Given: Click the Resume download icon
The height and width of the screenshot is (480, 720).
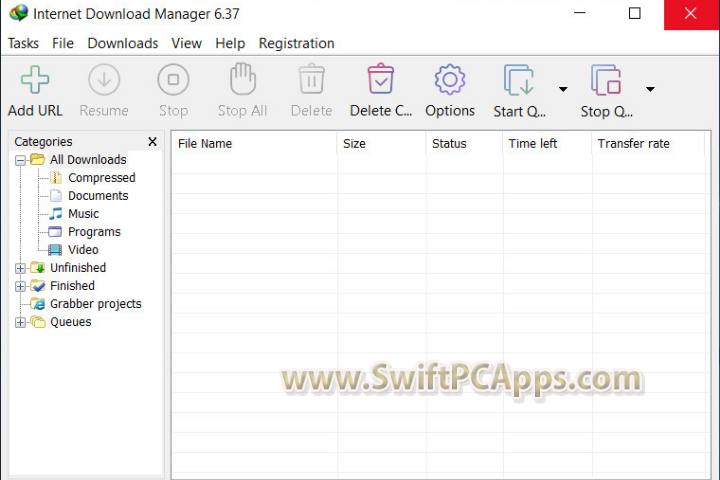Looking at the screenshot, I should coord(104,80).
